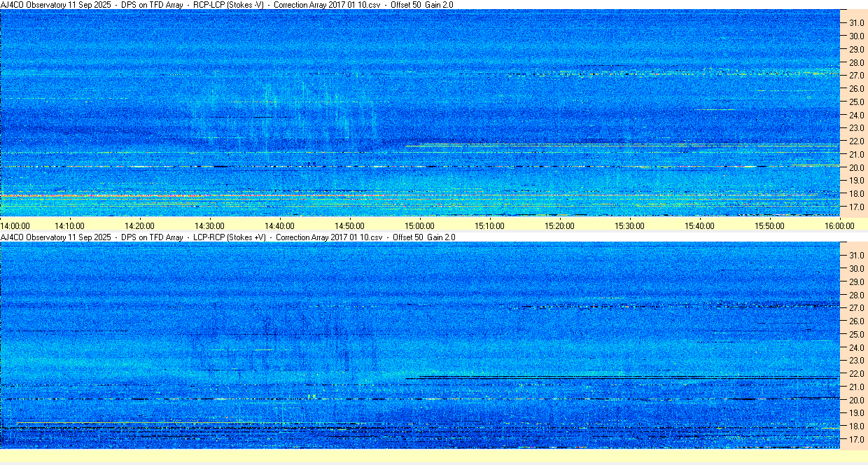Click 23.0 on the RCP-LCP frequency scale
Screen dimensions: 868x465
857,128
